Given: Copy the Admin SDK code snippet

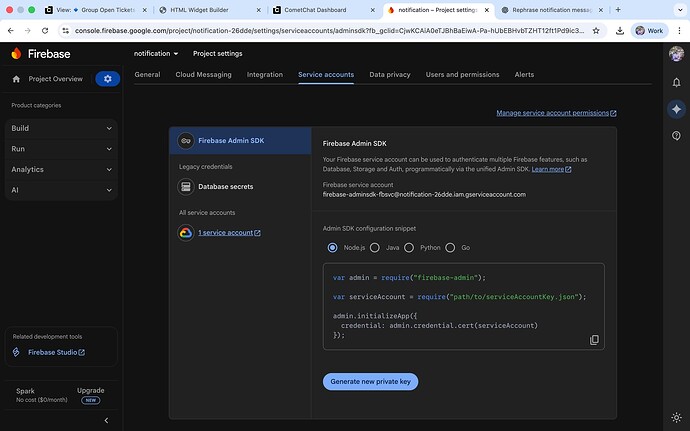Looking at the screenshot, I should pos(594,340).
